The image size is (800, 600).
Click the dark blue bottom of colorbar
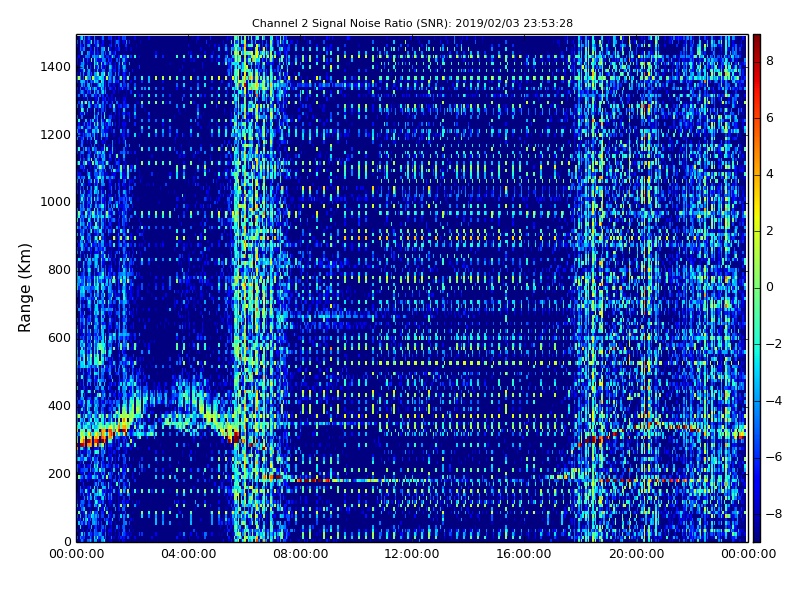(757, 536)
